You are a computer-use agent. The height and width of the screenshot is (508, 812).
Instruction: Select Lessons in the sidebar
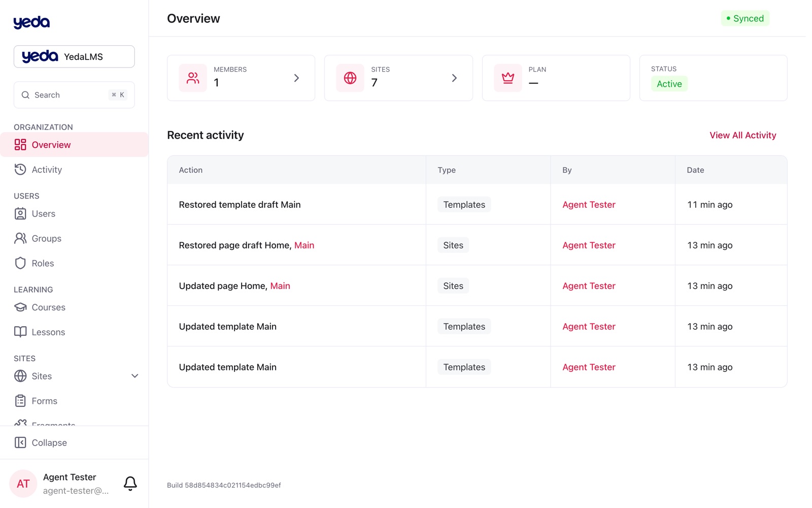pyautogui.click(x=74, y=332)
